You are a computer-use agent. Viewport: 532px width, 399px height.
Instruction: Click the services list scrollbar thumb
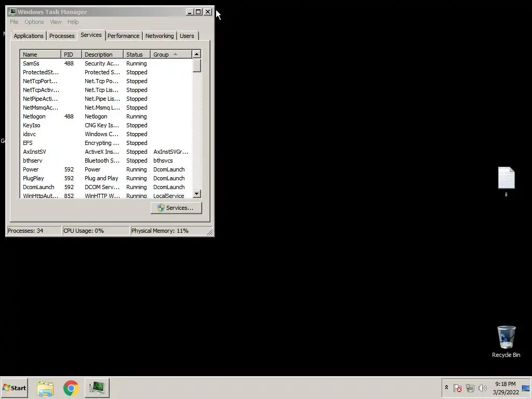(x=197, y=65)
